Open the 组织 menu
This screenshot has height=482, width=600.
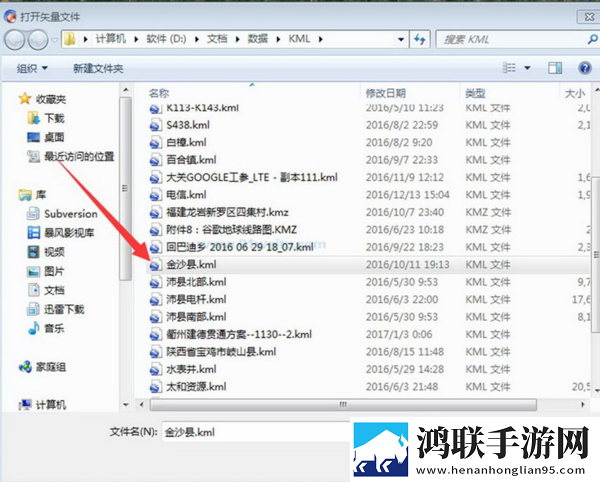click(x=32, y=68)
